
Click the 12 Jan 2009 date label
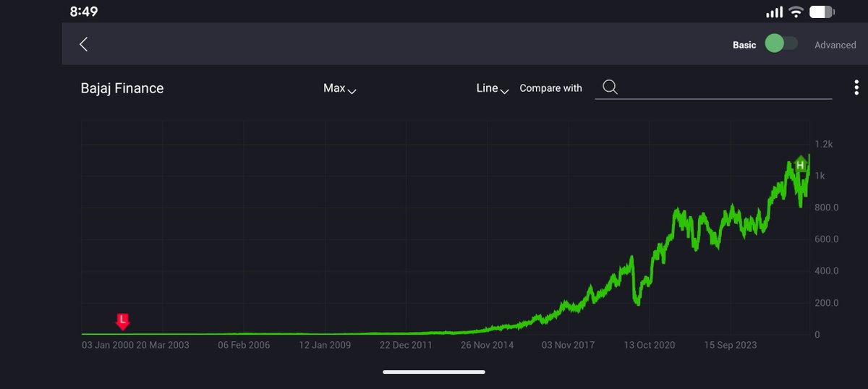tap(325, 345)
